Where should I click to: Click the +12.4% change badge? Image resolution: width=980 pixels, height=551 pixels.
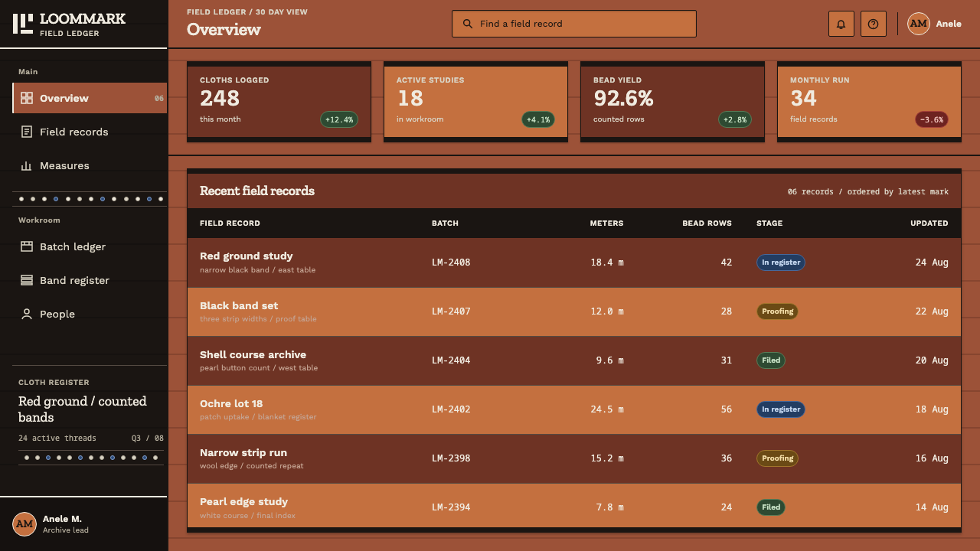339,119
